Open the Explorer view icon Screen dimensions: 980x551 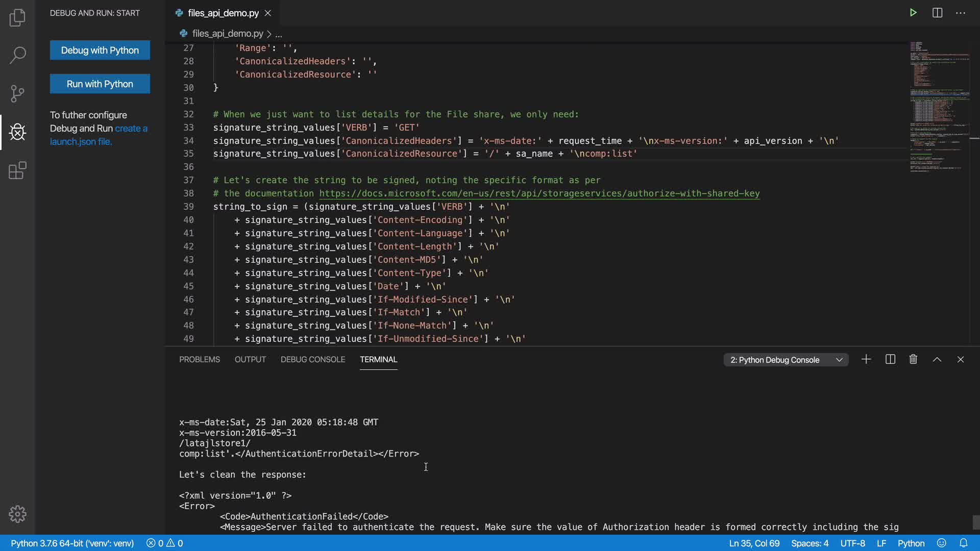17,17
